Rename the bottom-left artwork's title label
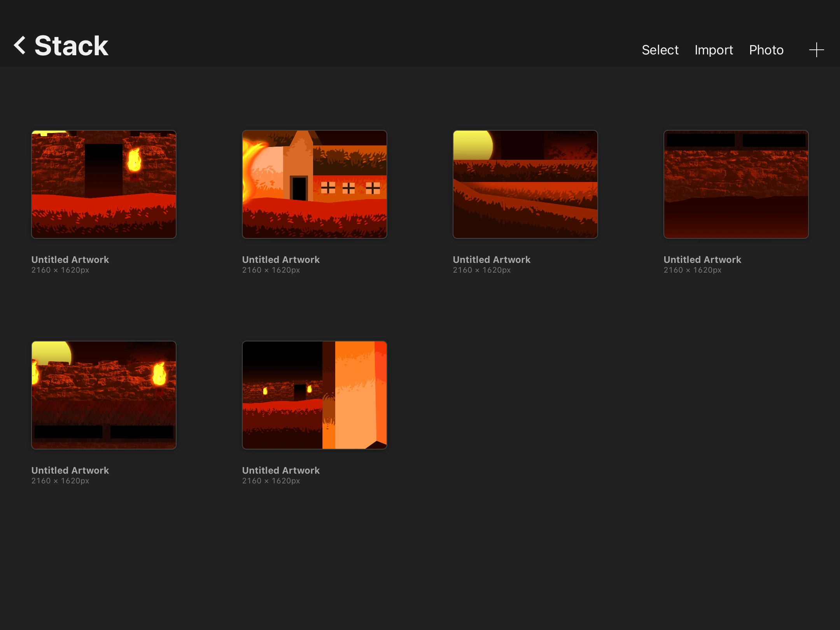The width and height of the screenshot is (840, 630). 70,470
